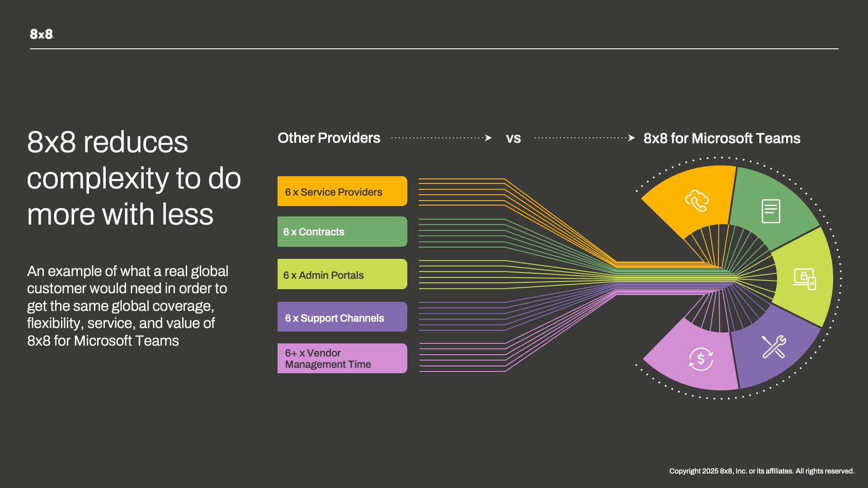The image size is (868, 488).
Task: Click the document contract icon
Action: point(771,211)
